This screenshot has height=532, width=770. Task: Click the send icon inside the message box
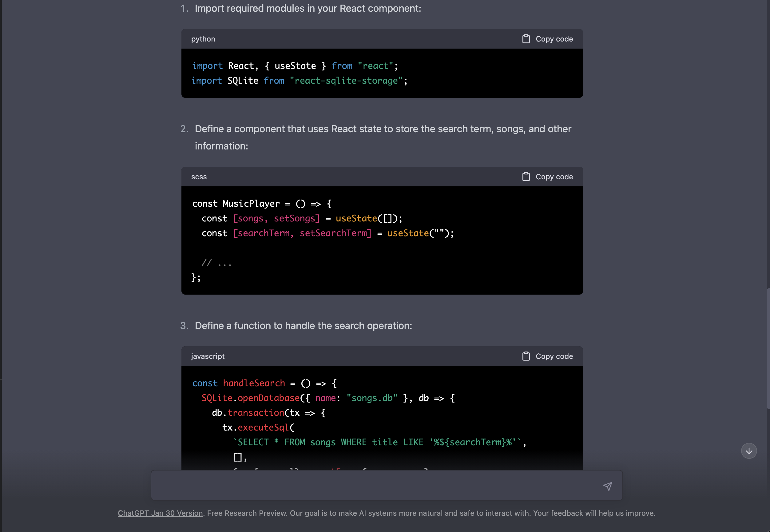608,486
